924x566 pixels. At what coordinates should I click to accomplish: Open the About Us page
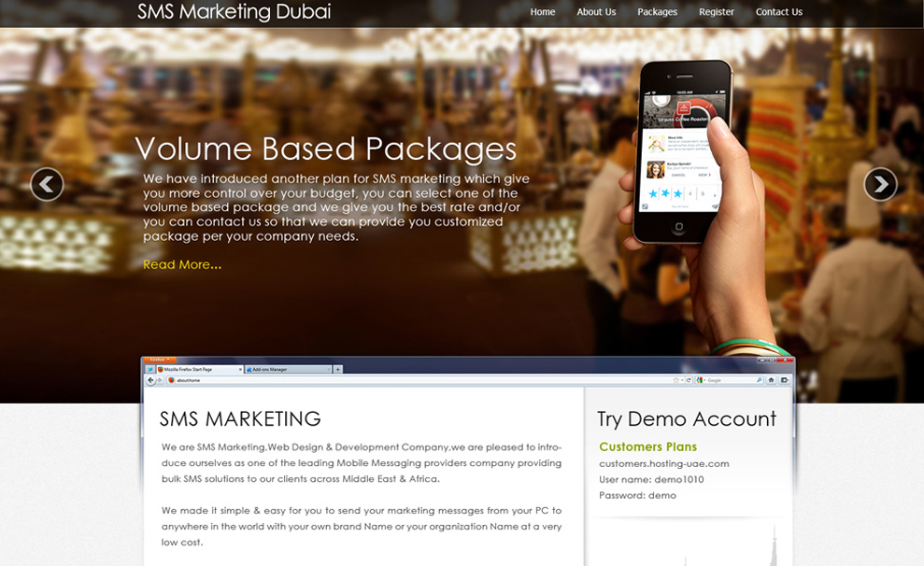[596, 12]
